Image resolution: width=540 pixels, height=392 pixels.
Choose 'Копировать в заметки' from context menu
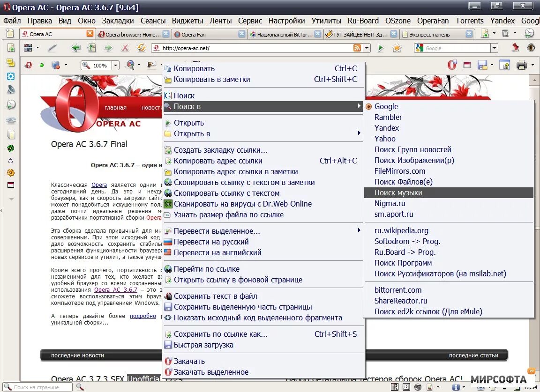tap(263, 79)
